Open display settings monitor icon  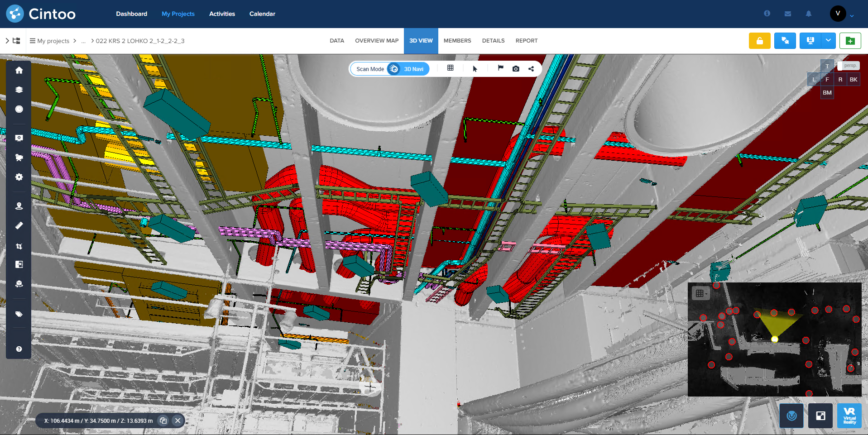coord(19,138)
